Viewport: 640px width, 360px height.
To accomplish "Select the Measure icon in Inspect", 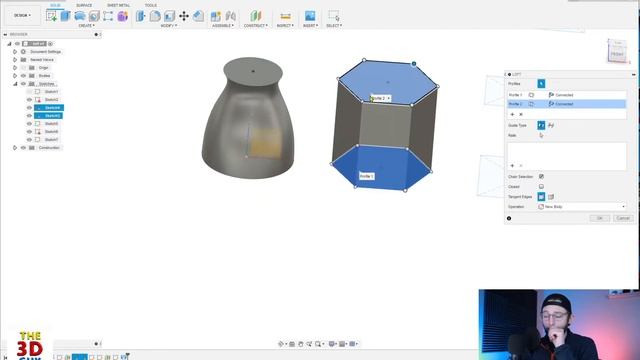I will coord(285,16).
